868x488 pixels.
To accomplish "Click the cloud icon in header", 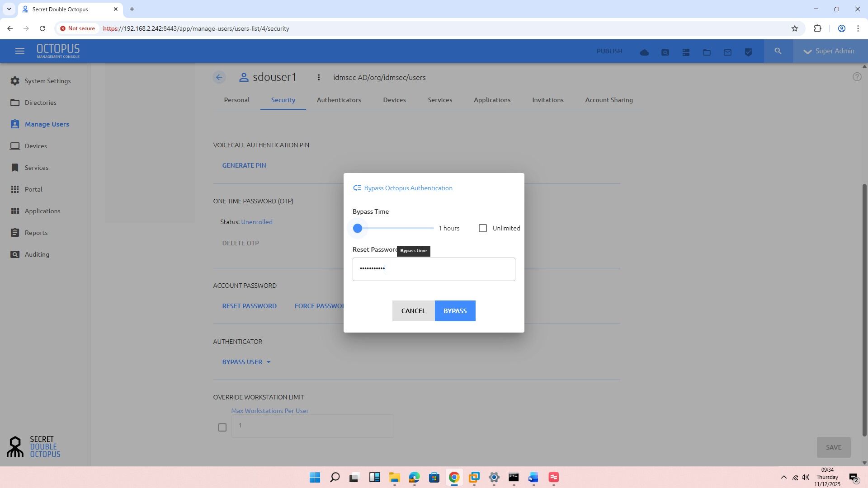I will point(644,52).
